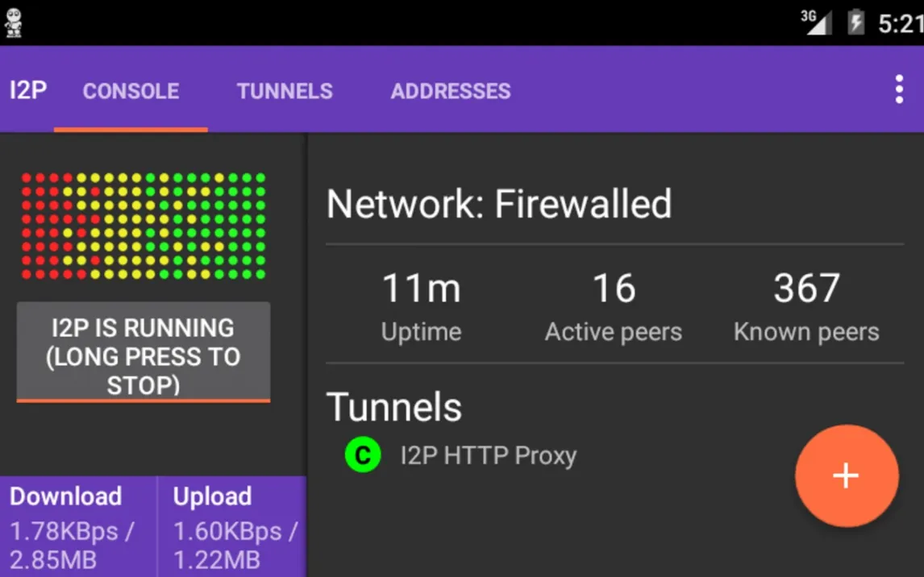Click the red-yellow-green dot status grid

click(144, 226)
